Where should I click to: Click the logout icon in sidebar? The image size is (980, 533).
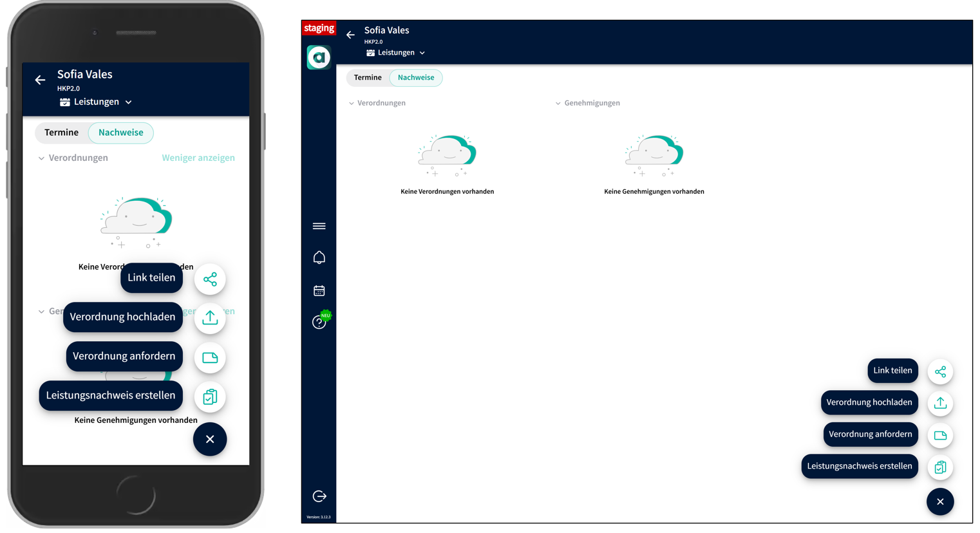click(x=319, y=496)
